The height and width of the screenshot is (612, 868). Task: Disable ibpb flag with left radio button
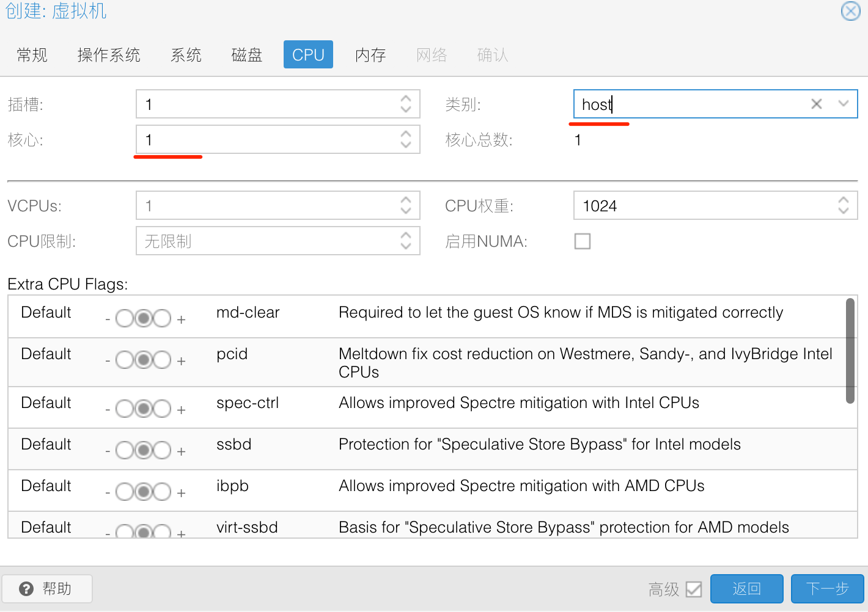(124, 492)
